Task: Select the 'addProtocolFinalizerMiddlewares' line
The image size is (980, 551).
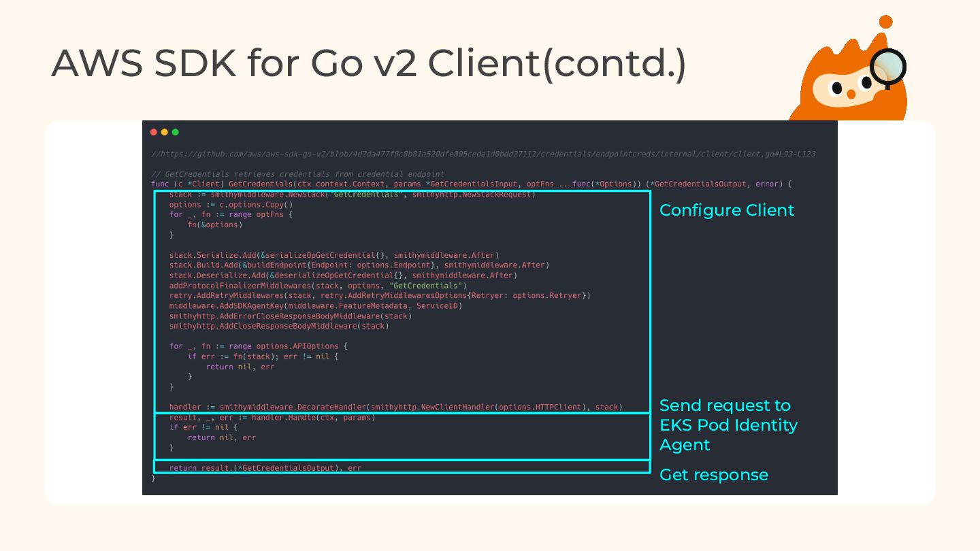Action: [318, 286]
